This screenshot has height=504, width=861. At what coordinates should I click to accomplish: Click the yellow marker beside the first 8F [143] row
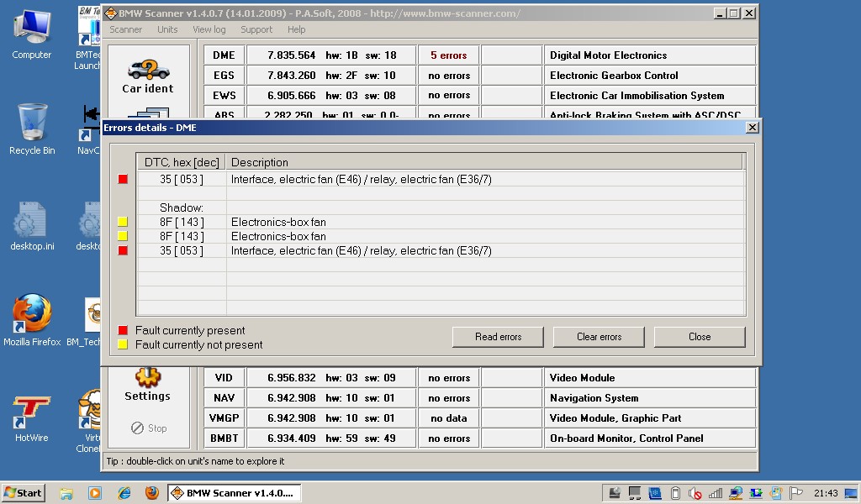pos(123,222)
